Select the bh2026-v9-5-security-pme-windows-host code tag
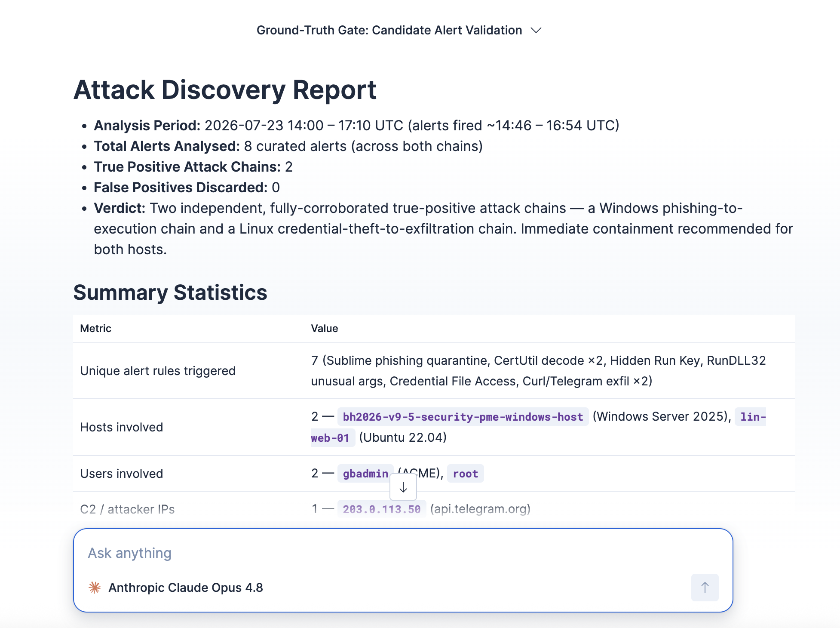 [x=463, y=417]
